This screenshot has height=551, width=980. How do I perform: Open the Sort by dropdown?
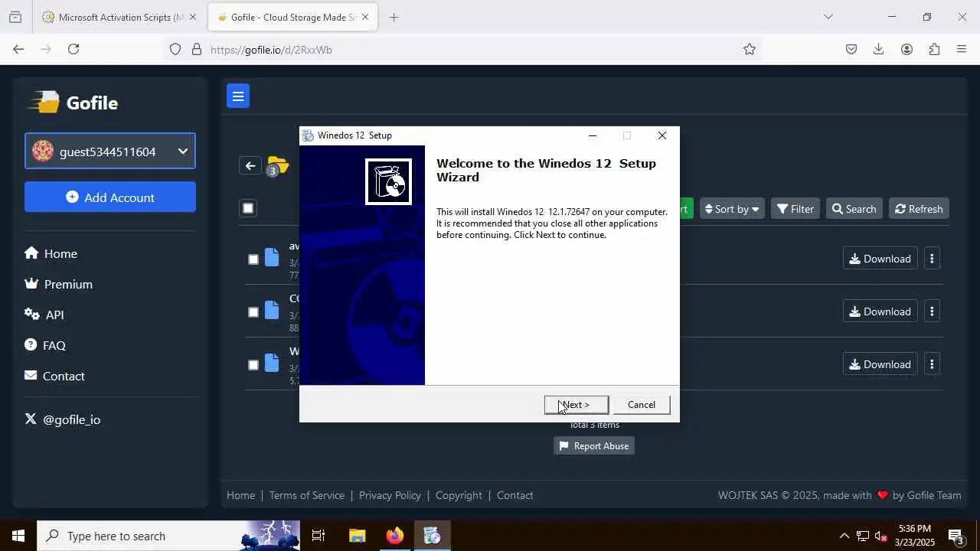pos(732,209)
